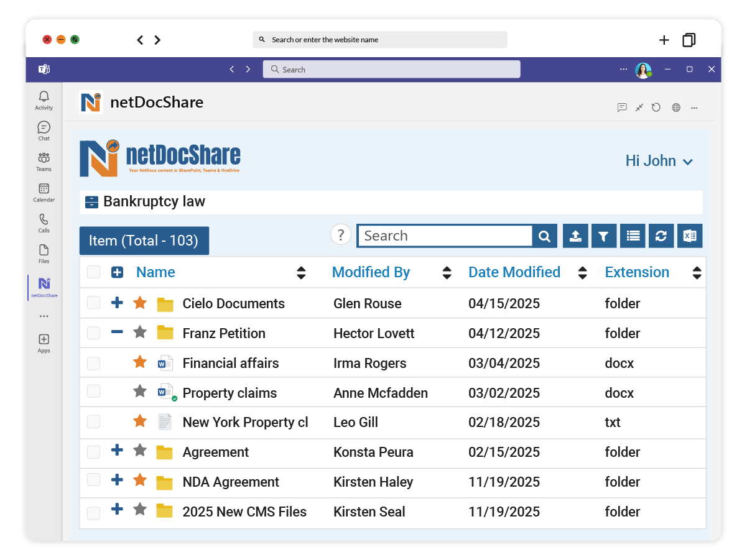Screen dimensions: 747x560
Task: Open the New York Property file
Action: click(x=246, y=422)
